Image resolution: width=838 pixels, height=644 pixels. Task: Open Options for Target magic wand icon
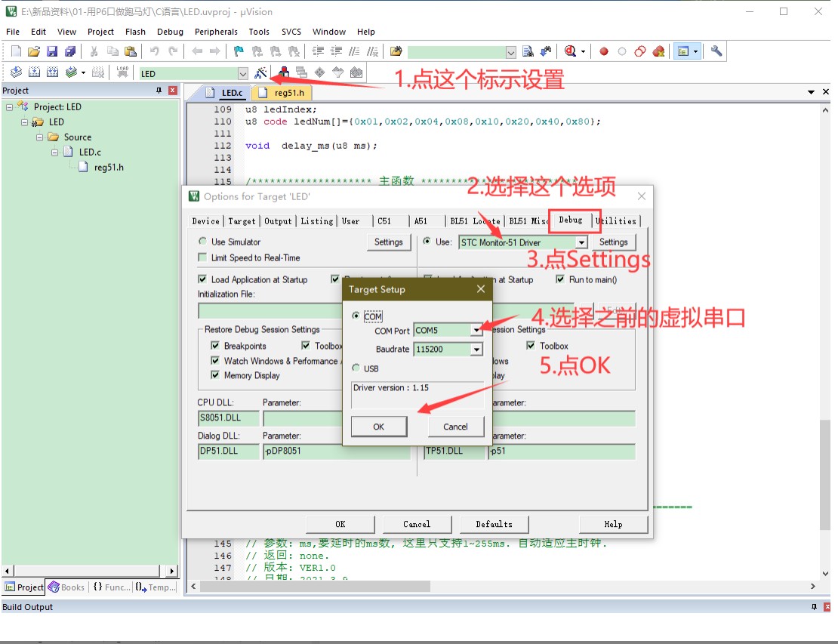260,72
